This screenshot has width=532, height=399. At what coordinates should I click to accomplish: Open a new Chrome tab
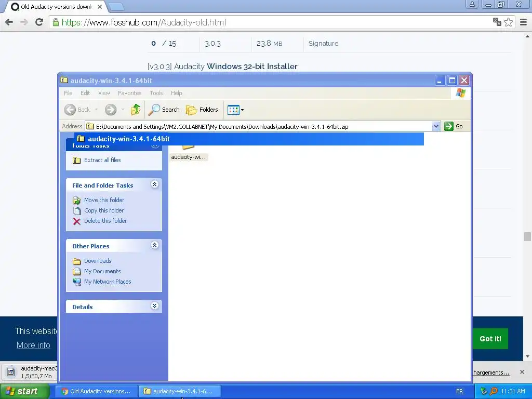pos(116,6)
